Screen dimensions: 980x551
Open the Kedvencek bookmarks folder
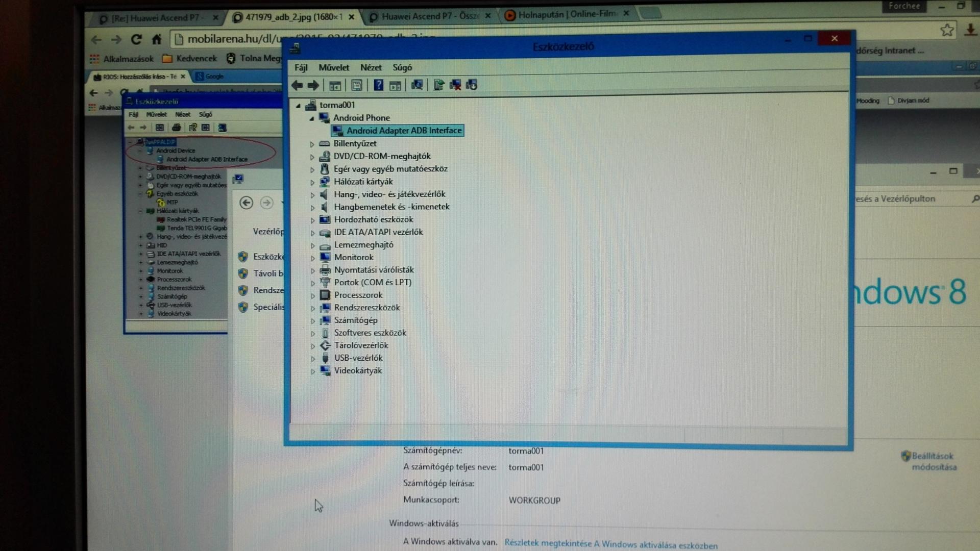click(x=189, y=58)
